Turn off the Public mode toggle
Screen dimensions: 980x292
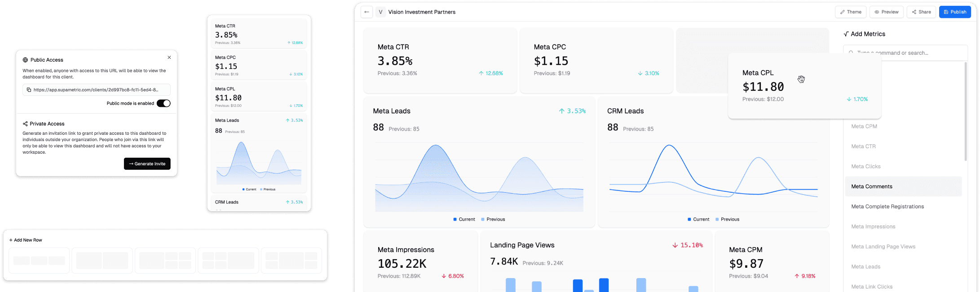[163, 103]
